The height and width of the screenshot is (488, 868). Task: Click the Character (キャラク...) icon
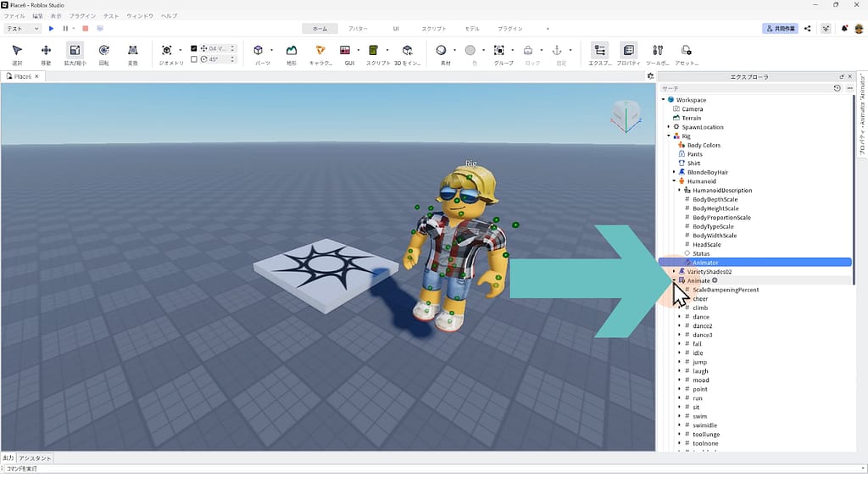click(320, 53)
